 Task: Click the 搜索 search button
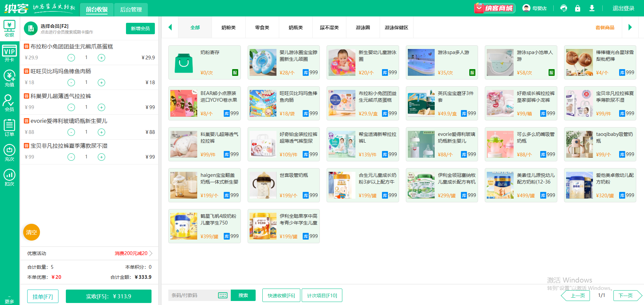(x=243, y=295)
